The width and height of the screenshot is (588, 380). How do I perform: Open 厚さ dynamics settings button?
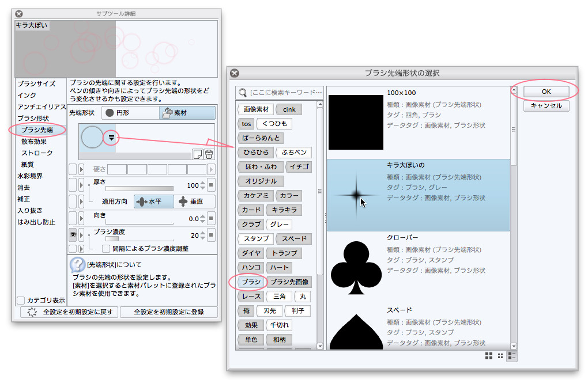pyautogui.click(x=211, y=185)
